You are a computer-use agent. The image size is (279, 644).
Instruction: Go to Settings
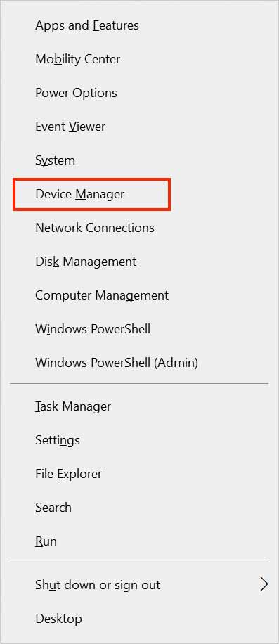click(x=139, y=440)
